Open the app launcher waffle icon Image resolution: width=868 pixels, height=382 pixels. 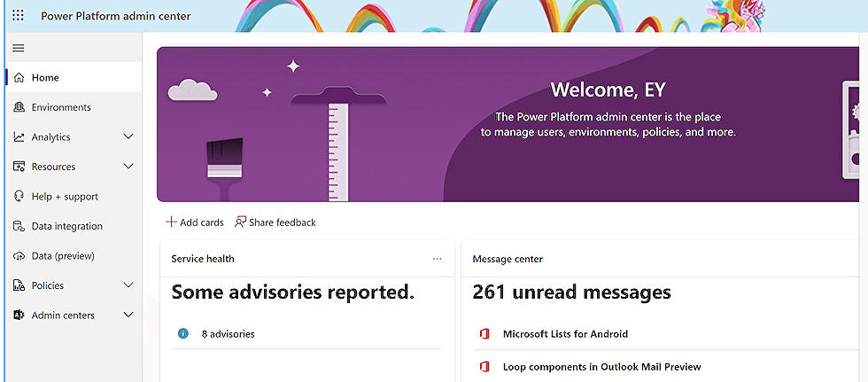pos(19,15)
